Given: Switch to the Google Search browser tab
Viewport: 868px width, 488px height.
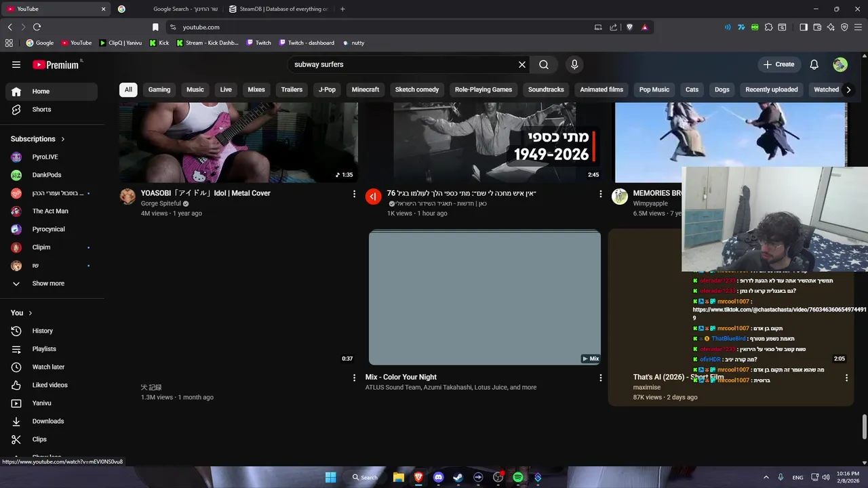Looking at the screenshot, I should point(167,9).
